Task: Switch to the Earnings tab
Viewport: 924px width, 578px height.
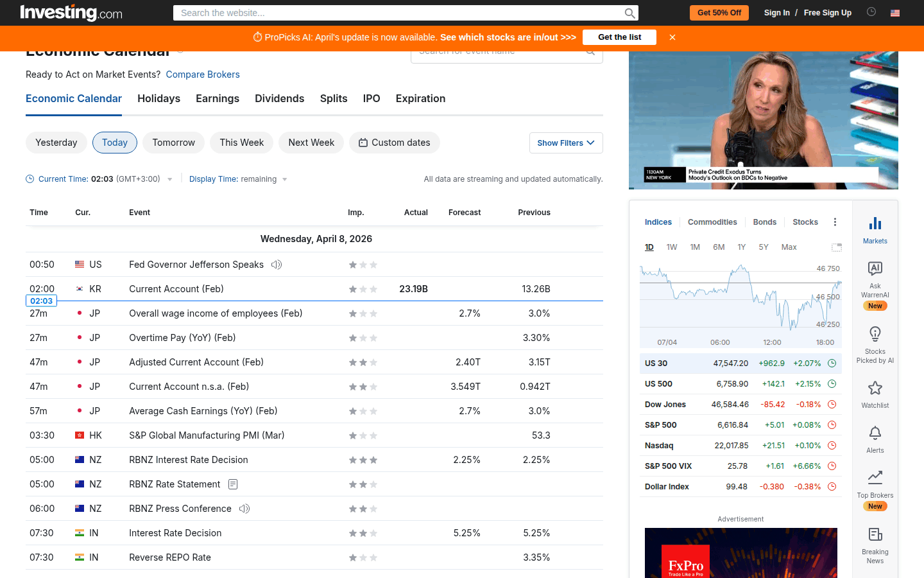Action: pos(218,98)
